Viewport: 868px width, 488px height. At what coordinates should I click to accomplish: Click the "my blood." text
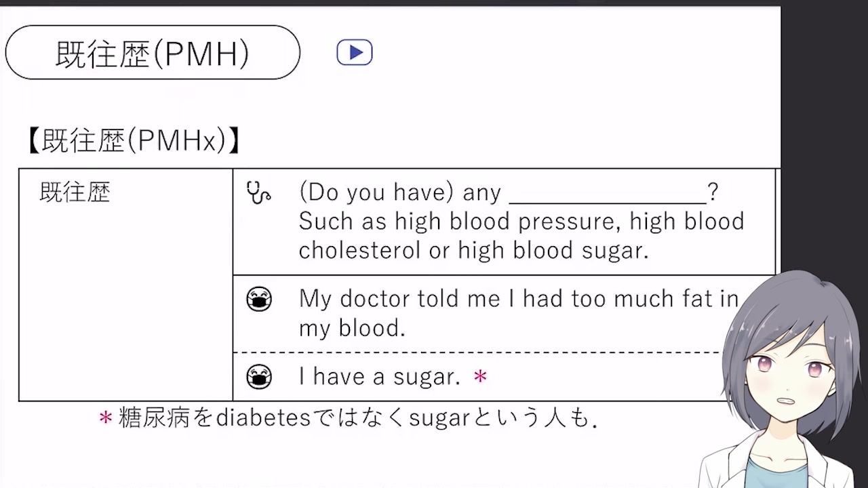pyautogui.click(x=351, y=329)
